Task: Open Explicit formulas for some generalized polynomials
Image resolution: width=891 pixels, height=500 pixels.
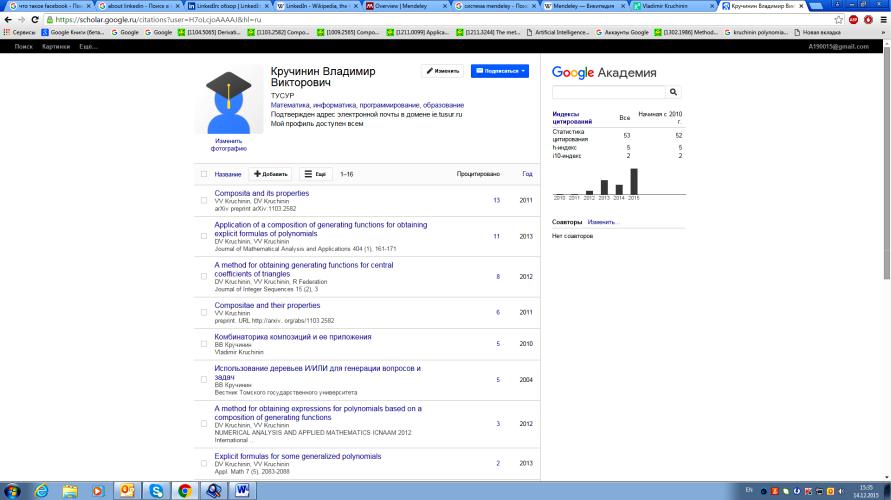Action: coord(298,456)
